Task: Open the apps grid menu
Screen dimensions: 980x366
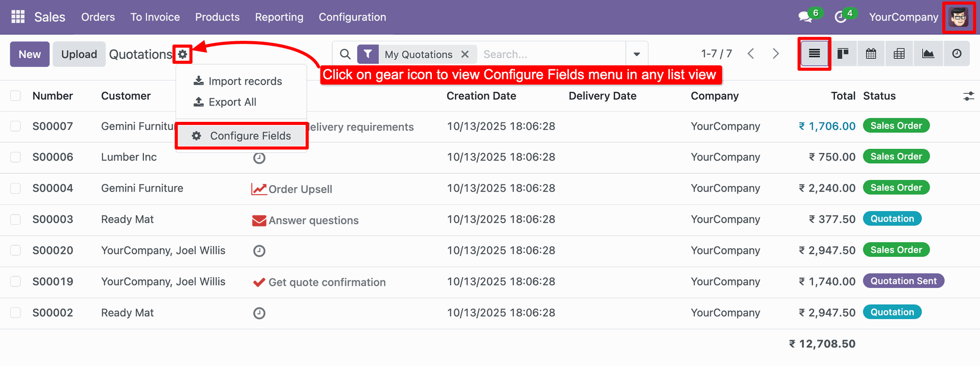Action: [x=18, y=17]
